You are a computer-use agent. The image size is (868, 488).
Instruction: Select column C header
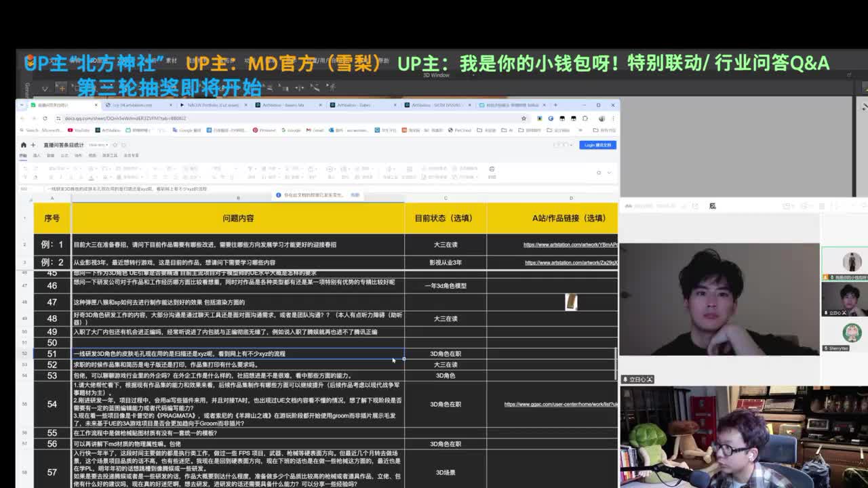446,199
